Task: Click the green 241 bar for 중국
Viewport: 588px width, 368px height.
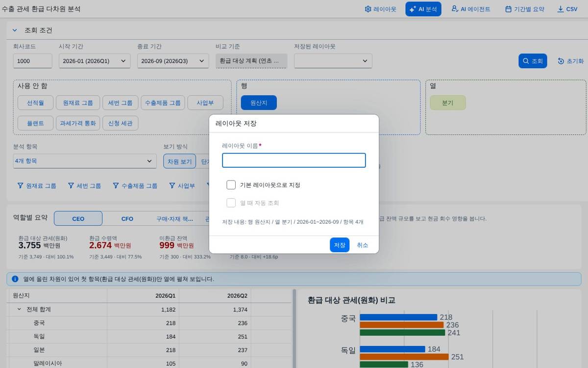Action: point(403,332)
